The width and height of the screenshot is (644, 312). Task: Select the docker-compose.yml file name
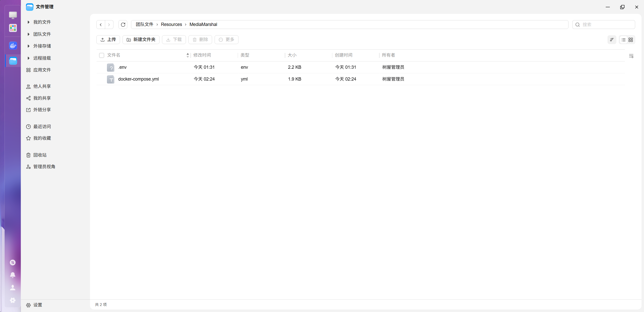tap(138, 79)
